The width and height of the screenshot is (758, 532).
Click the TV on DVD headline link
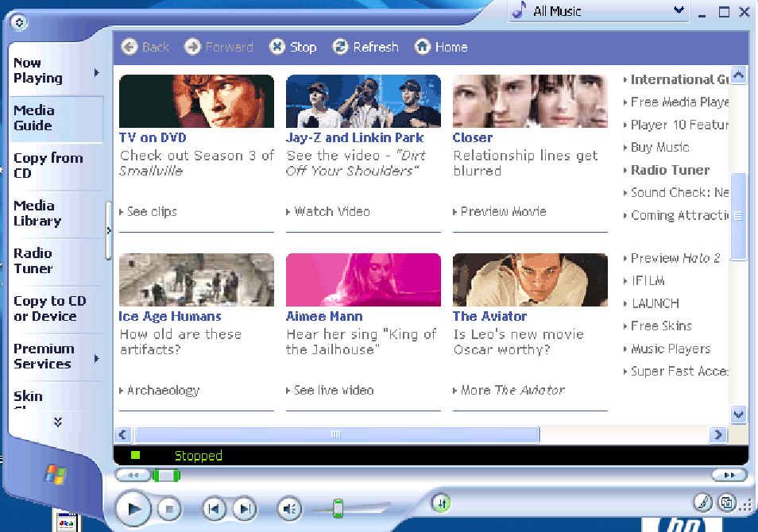click(x=153, y=137)
